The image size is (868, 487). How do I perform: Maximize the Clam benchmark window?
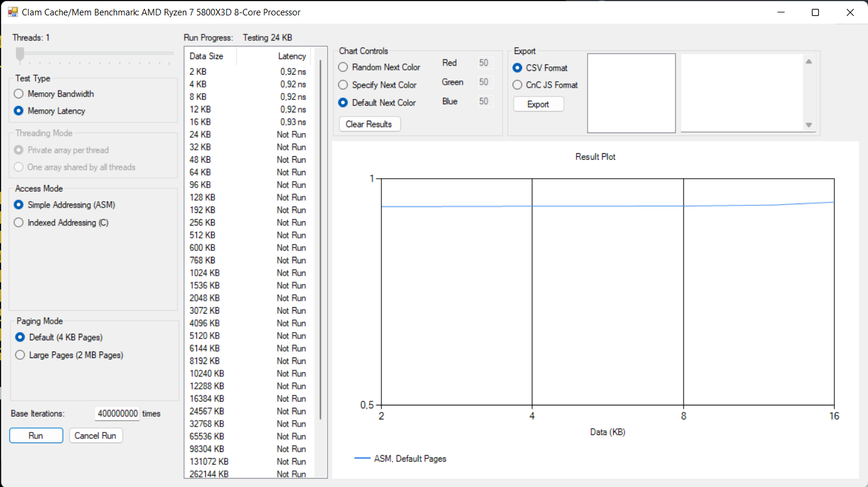[815, 12]
